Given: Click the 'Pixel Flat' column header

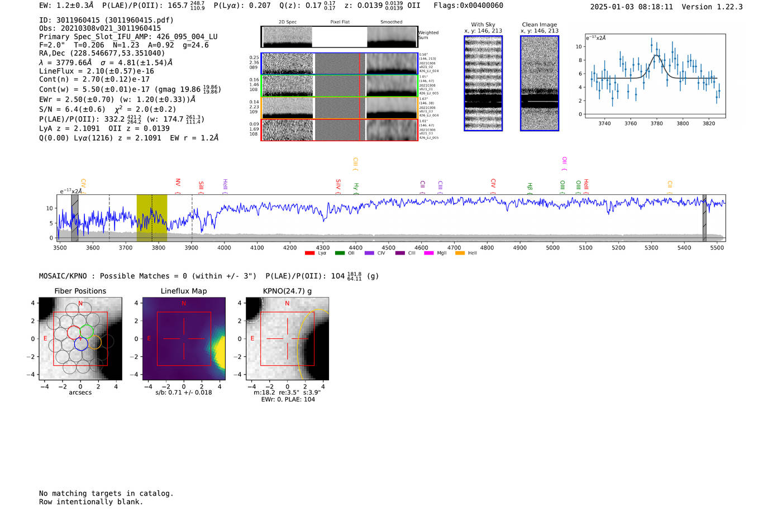Looking at the screenshot, I should [x=340, y=22].
